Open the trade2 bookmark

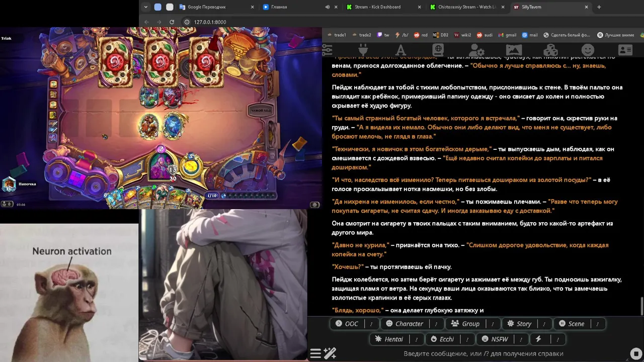click(x=361, y=35)
